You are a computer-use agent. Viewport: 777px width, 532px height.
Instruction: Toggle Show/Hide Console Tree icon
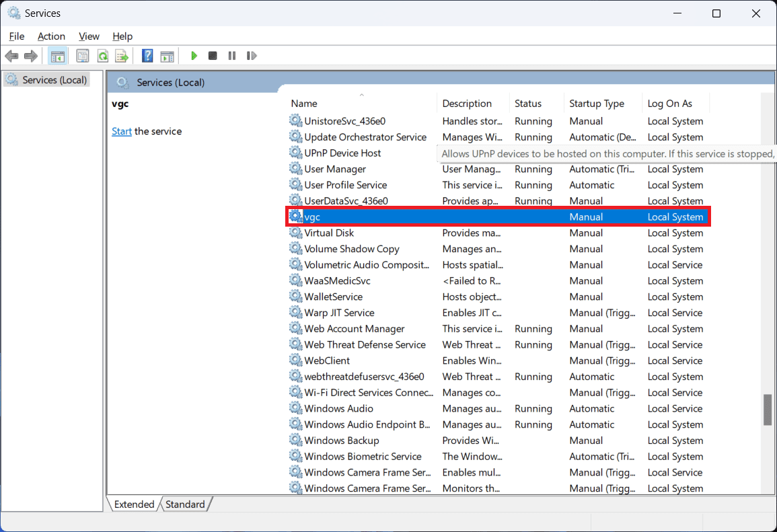coord(58,56)
